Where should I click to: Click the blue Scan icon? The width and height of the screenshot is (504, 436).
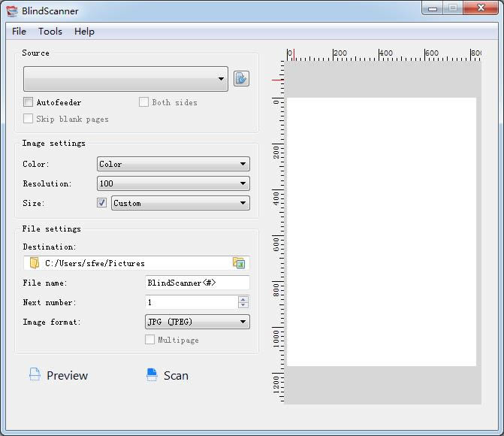(152, 374)
